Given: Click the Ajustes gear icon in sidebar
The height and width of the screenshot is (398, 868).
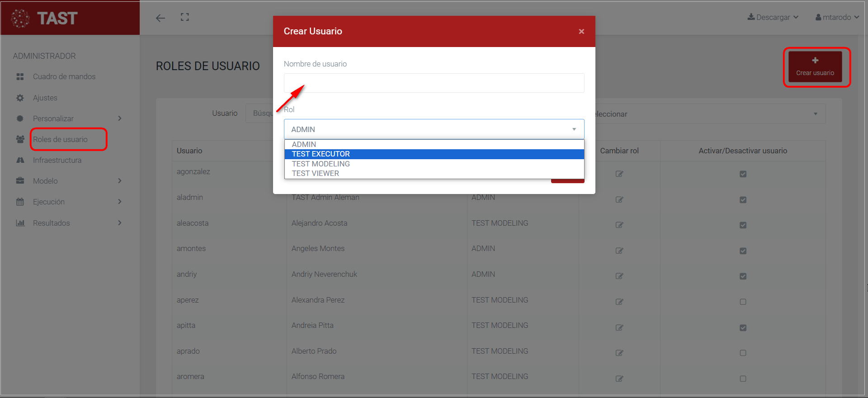Looking at the screenshot, I should click(x=20, y=98).
